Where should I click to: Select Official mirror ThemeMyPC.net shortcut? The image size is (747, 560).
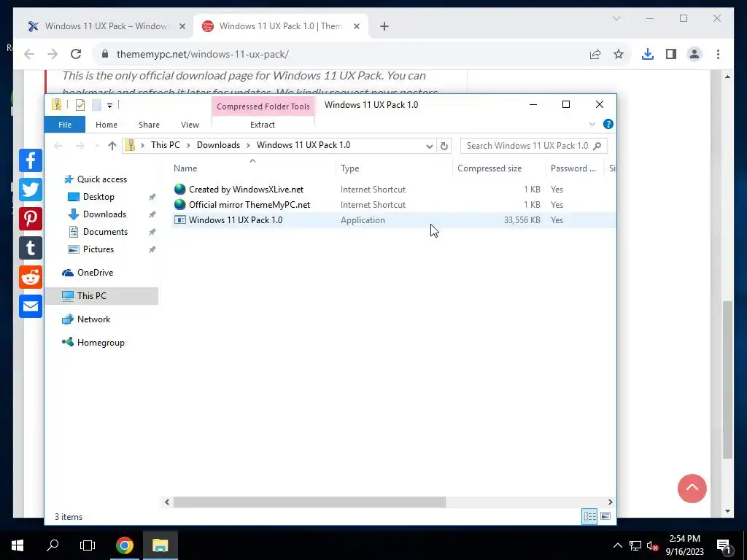click(249, 205)
